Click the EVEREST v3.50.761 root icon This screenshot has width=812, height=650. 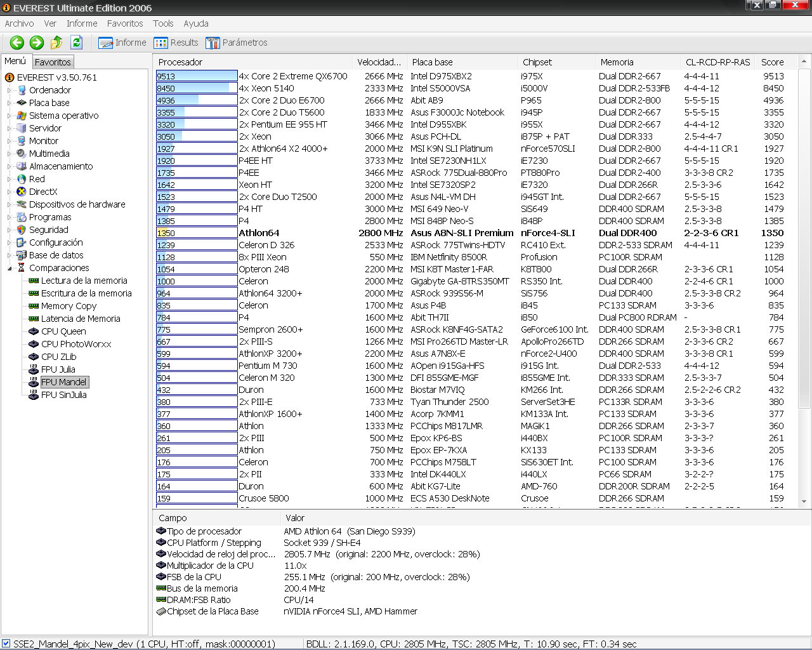tap(10, 77)
